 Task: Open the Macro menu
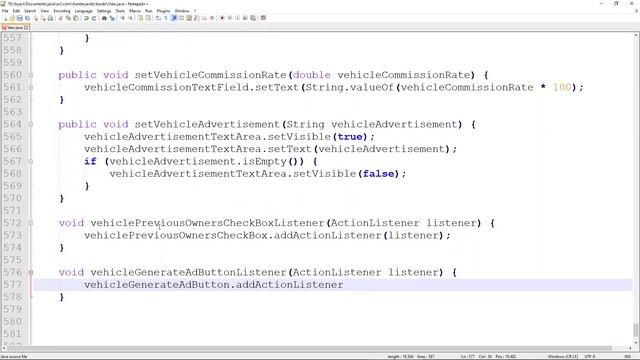tap(135, 11)
